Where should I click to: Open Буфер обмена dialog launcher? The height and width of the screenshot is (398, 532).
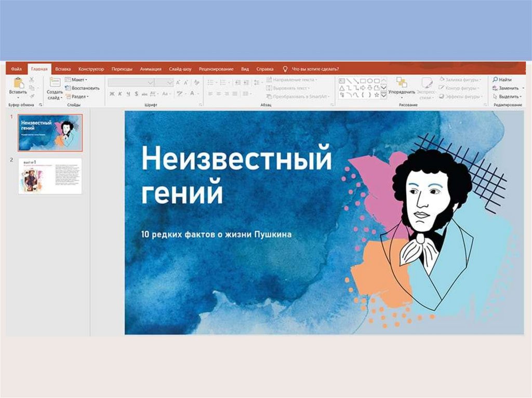coord(41,105)
